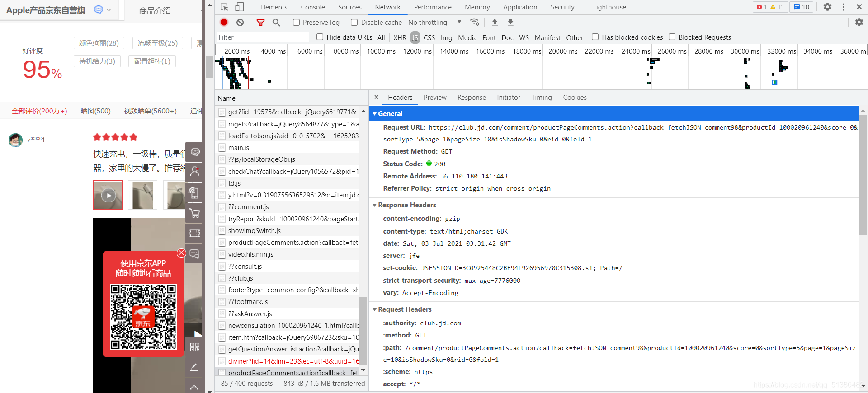Filter reviews by 待机给力(3) tag

tap(97, 61)
